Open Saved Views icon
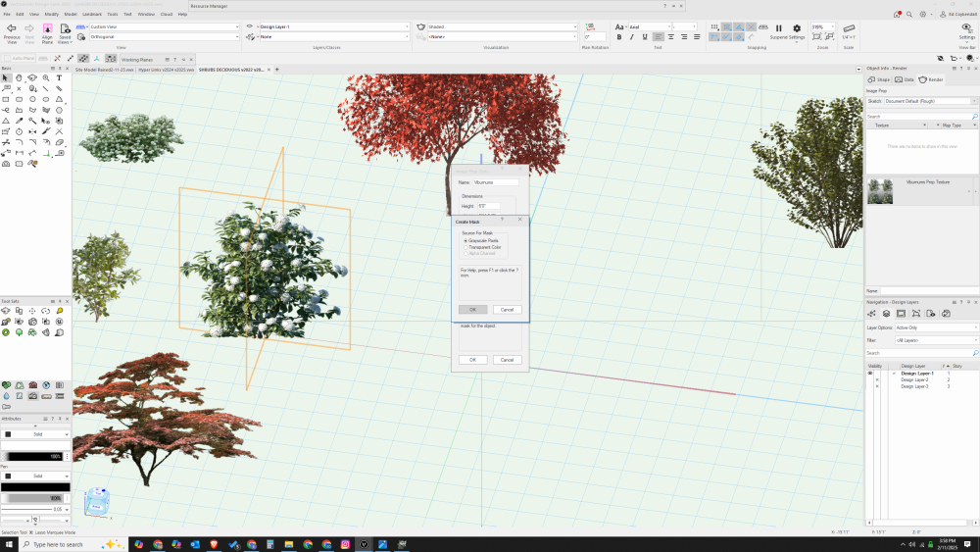 pyautogui.click(x=65, y=29)
